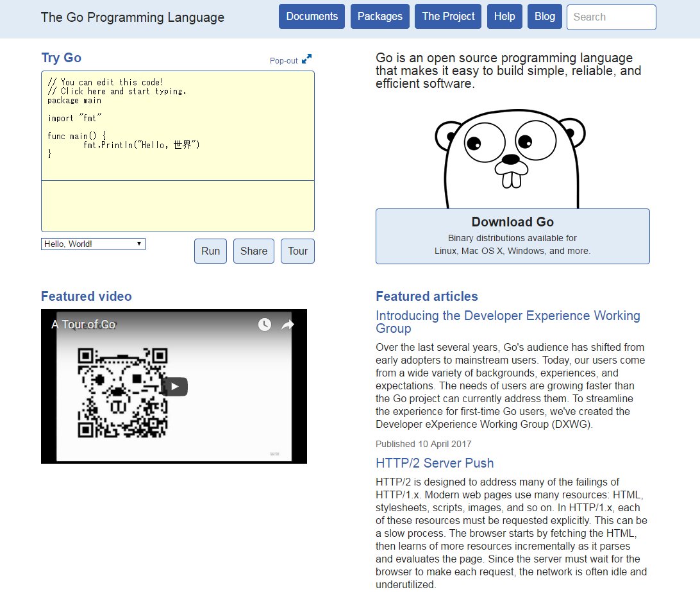The image size is (700, 592).
Task: Click text Linux, Mac OS X, Windows, and more
Action: 512,251
